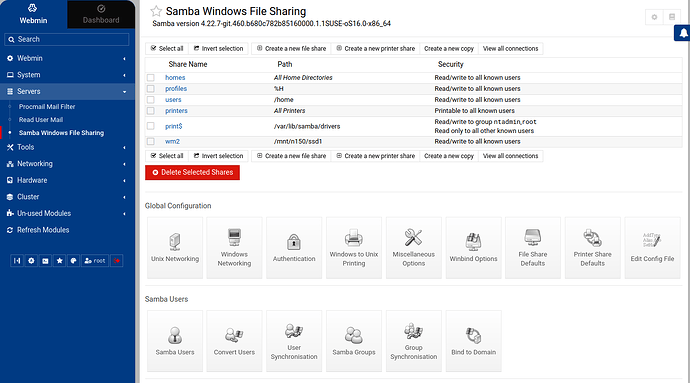Open the wm2 share link
Image resolution: width=690 pixels, height=383 pixels.
point(172,141)
